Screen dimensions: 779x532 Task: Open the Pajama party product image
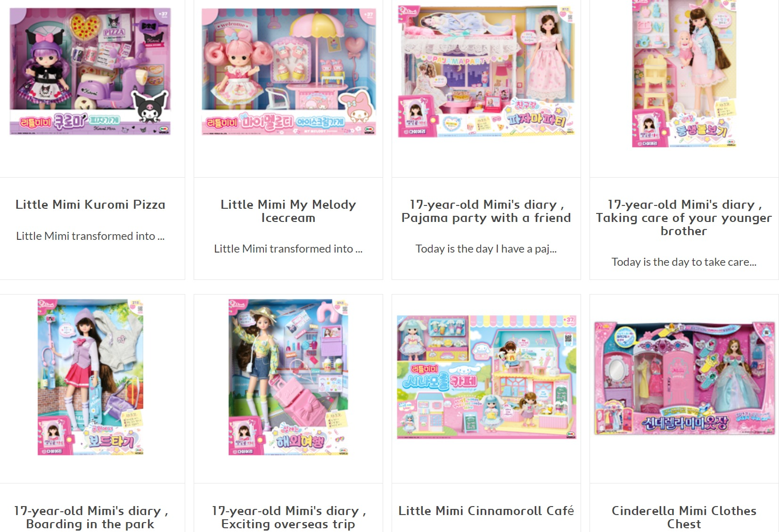(x=486, y=72)
